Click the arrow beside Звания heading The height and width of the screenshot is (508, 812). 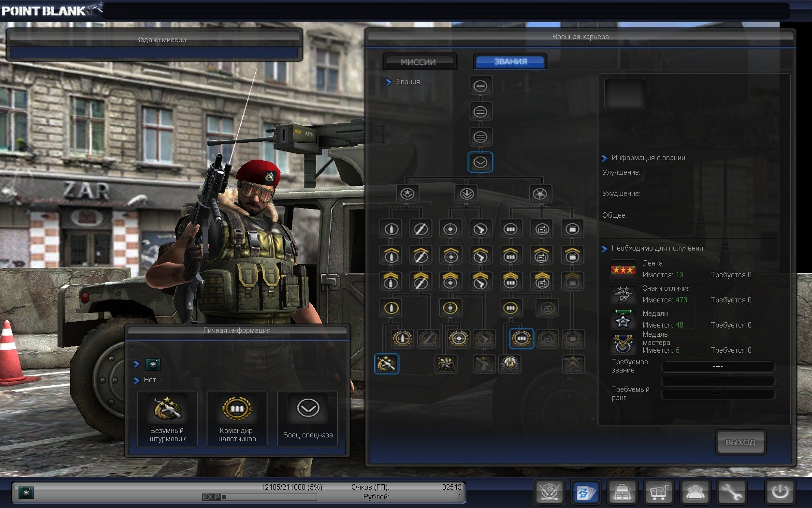(x=388, y=82)
